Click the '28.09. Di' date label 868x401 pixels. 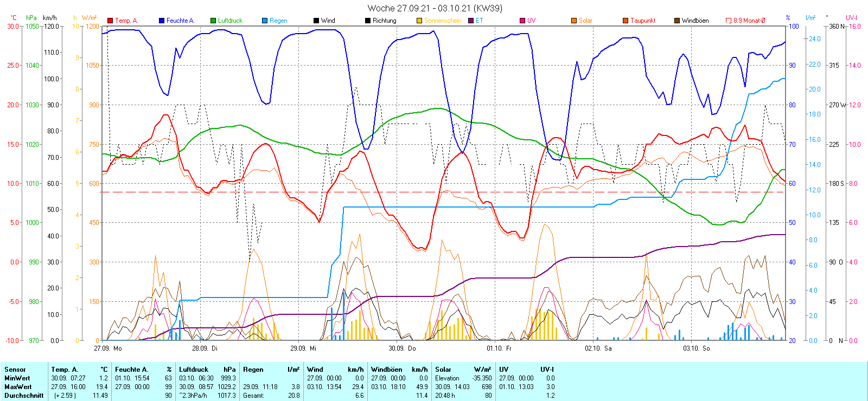click(x=205, y=348)
